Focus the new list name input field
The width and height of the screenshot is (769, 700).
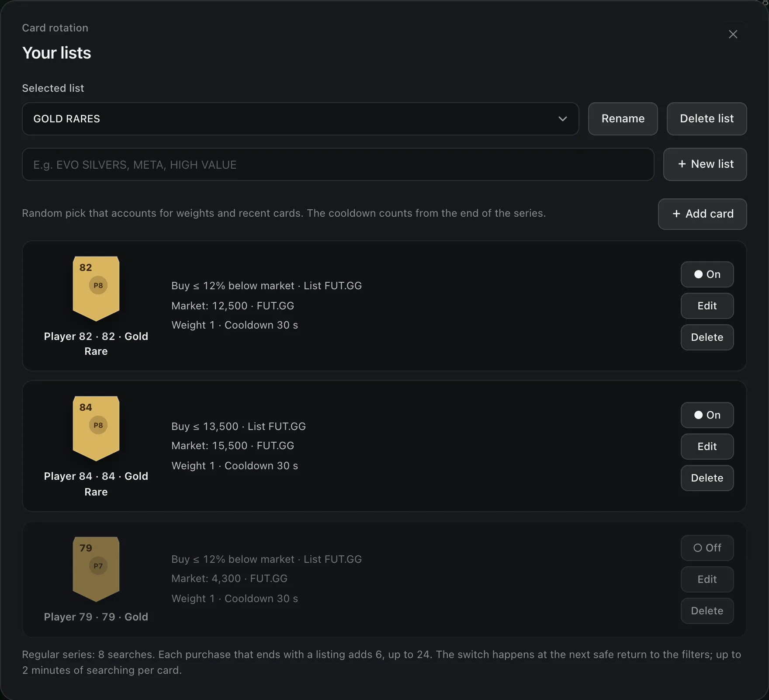click(338, 164)
